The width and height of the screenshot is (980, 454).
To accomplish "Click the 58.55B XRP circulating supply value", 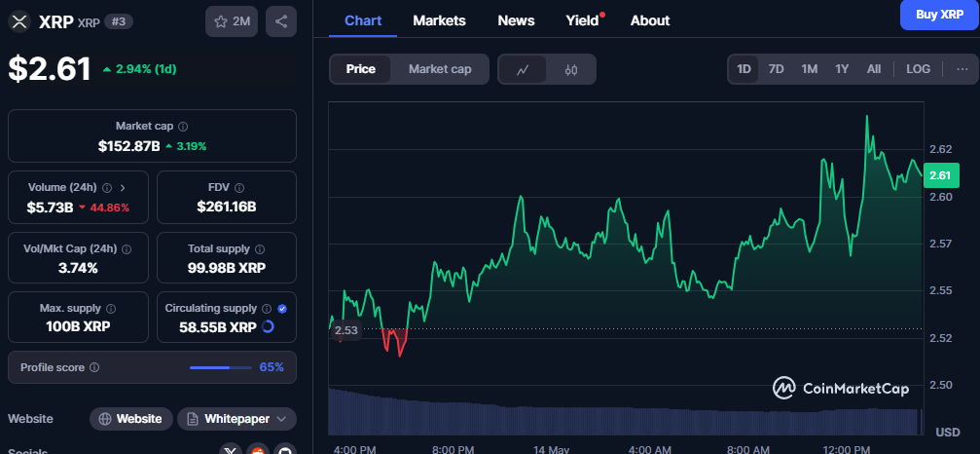I will tap(217, 326).
